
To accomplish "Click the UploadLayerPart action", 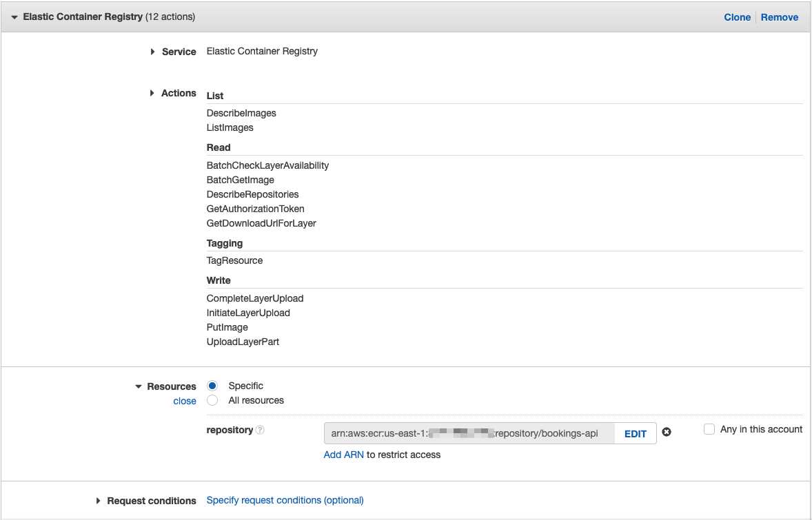I will [243, 342].
